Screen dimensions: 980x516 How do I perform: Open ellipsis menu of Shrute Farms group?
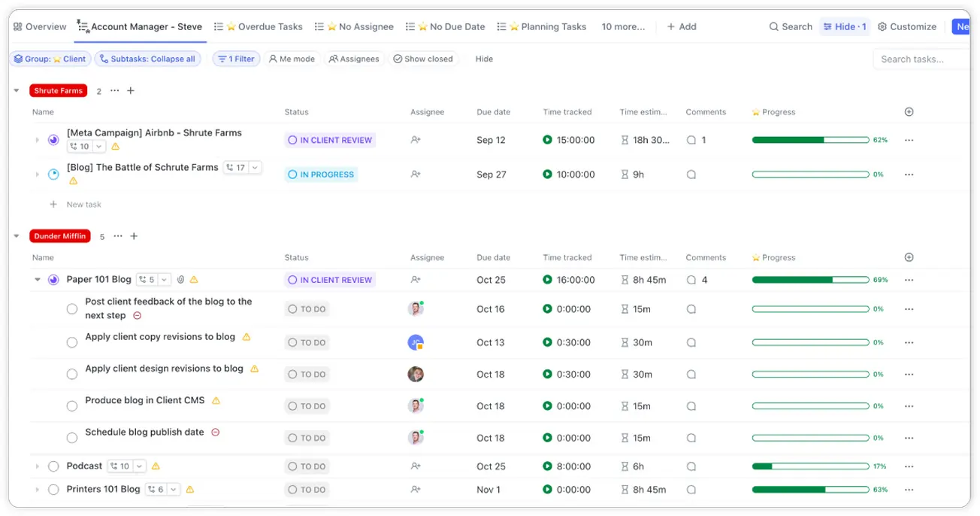(x=114, y=91)
